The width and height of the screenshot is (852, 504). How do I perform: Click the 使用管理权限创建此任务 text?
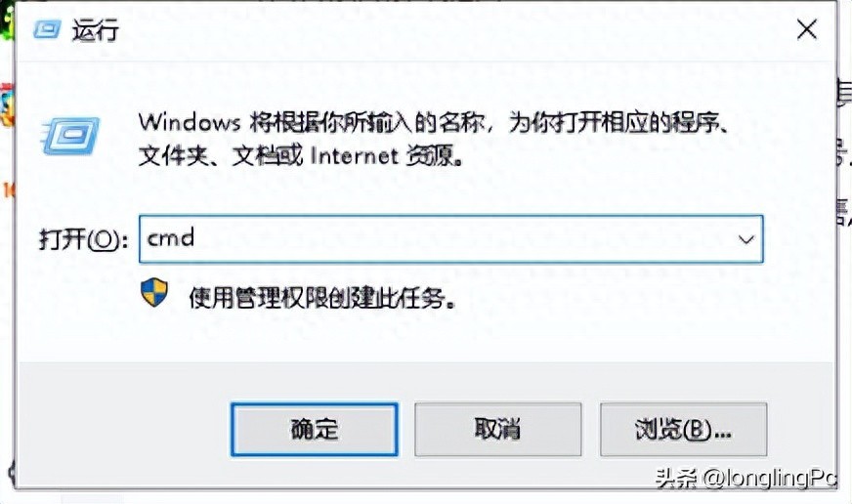pos(321,298)
